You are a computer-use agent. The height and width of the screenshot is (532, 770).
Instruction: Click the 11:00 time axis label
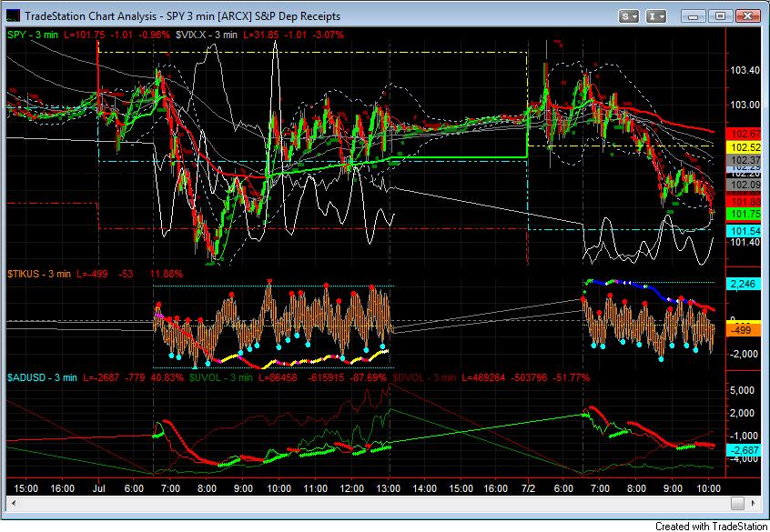pyautogui.click(x=315, y=488)
